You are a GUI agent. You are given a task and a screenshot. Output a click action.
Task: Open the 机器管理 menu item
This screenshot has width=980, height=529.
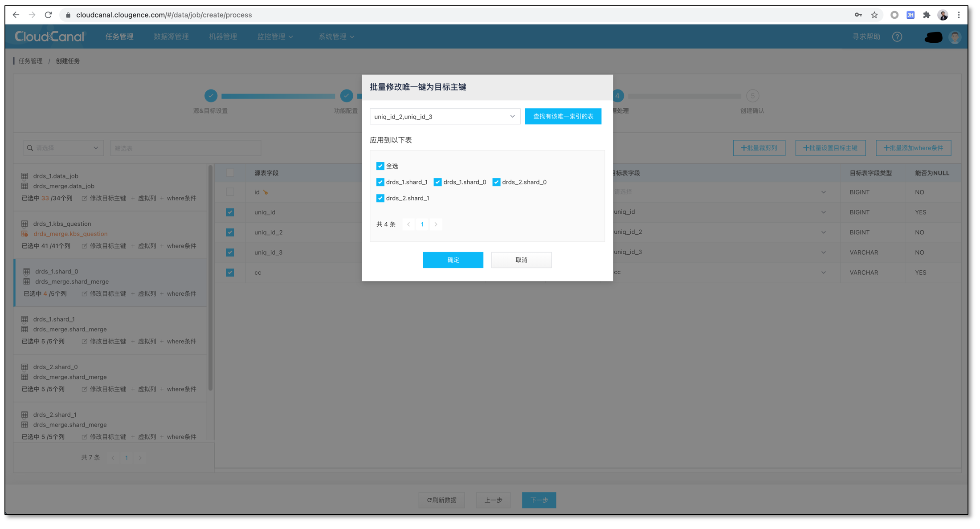pyautogui.click(x=223, y=37)
